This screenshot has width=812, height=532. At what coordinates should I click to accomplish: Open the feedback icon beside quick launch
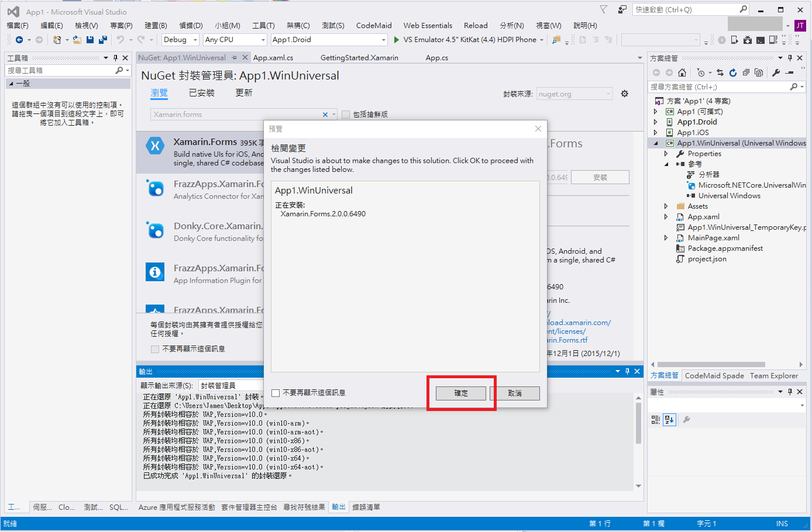622,9
